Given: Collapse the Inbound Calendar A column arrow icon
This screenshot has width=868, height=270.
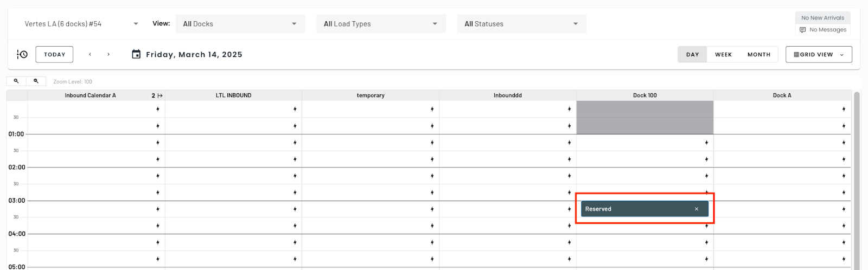Looking at the screenshot, I should click(160, 95).
